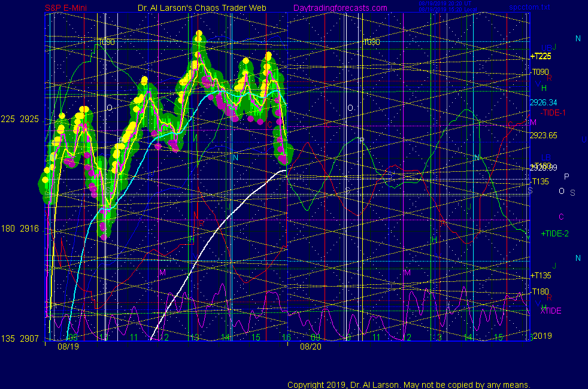Click the 'S&P E-Mini' chart title
The height and width of the screenshot is (389, 588).
pos(66,8)
